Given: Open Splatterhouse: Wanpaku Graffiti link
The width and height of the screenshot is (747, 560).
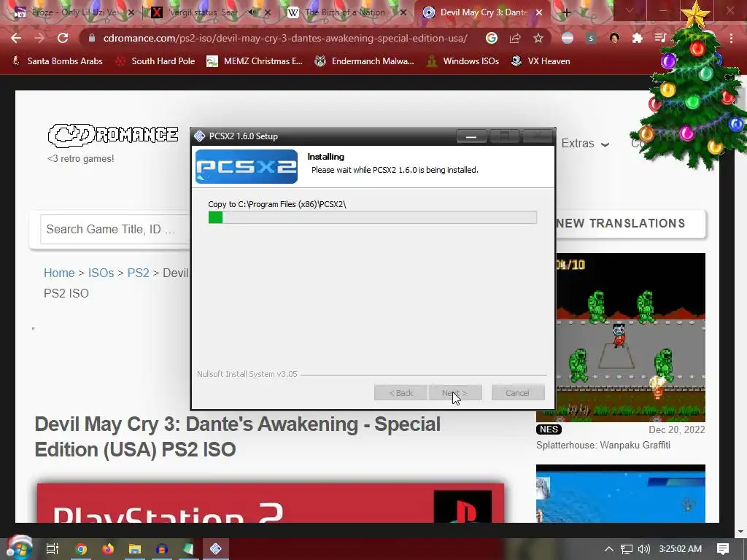Looking at the screenshot, I should click(x=603, y=446).
